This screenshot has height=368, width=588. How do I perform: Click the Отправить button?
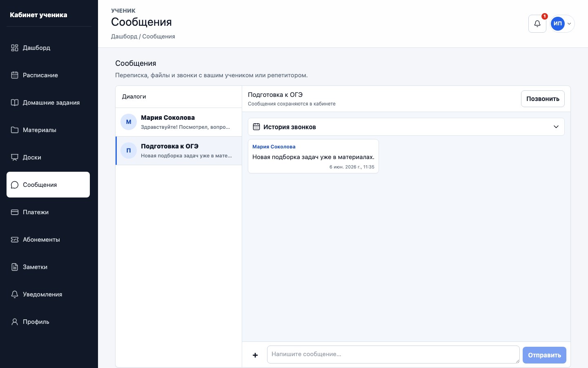544,355
